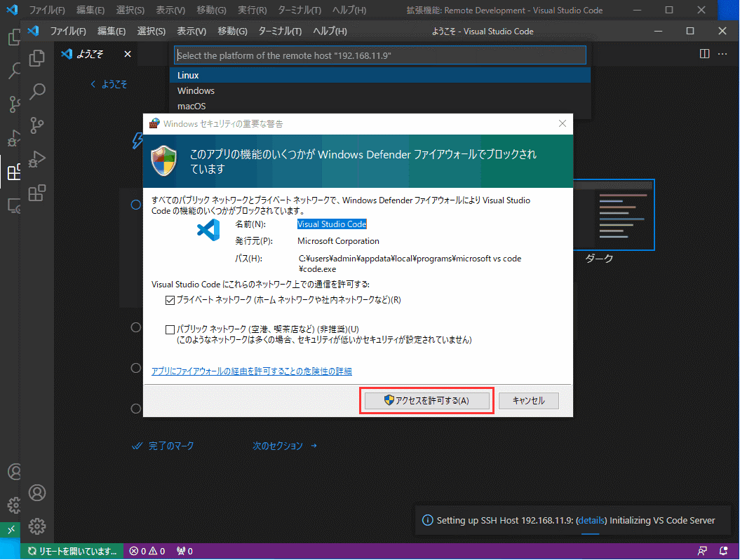740x560 pixels.
Task: Open Manage gear in front VS Code window
Action: click(x=36, y=526)
